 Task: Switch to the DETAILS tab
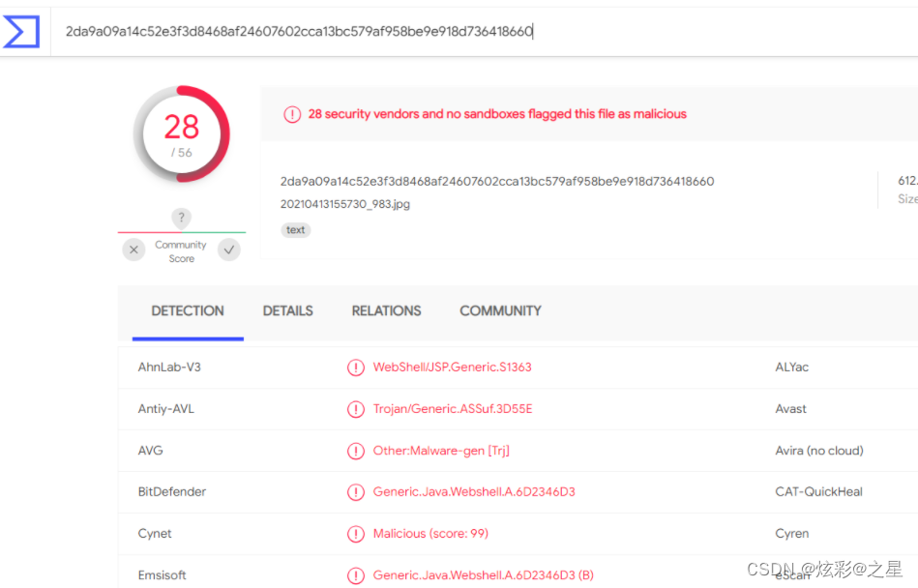coord(287,311)
